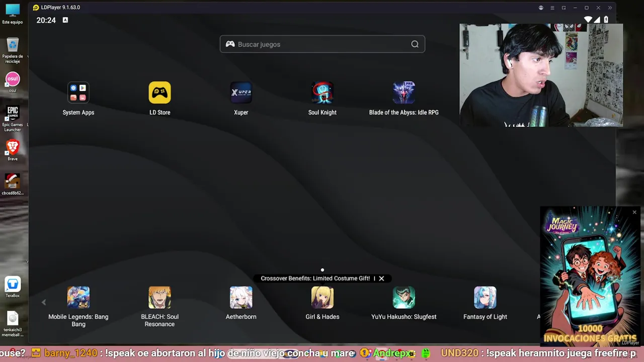Close the Crossover Benefits tooltip
The height and width of the screenshot is (362, 644).
tap(381, 279)
